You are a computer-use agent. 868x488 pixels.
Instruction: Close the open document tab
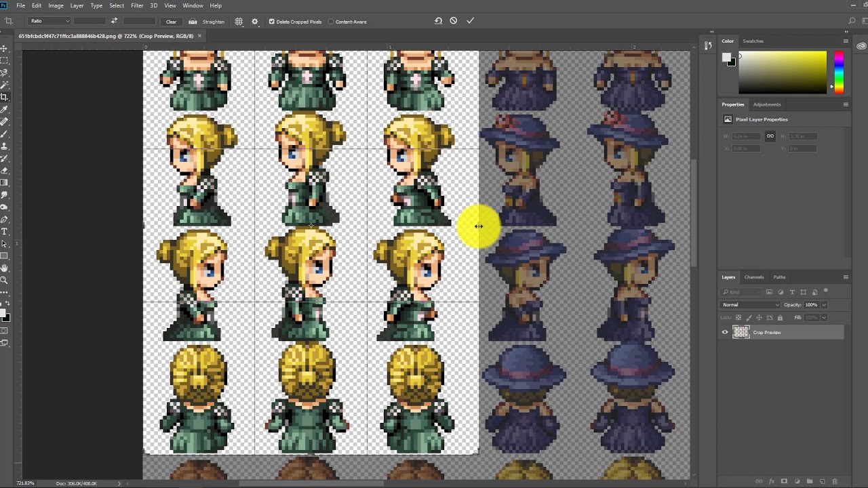click(199, 36)
